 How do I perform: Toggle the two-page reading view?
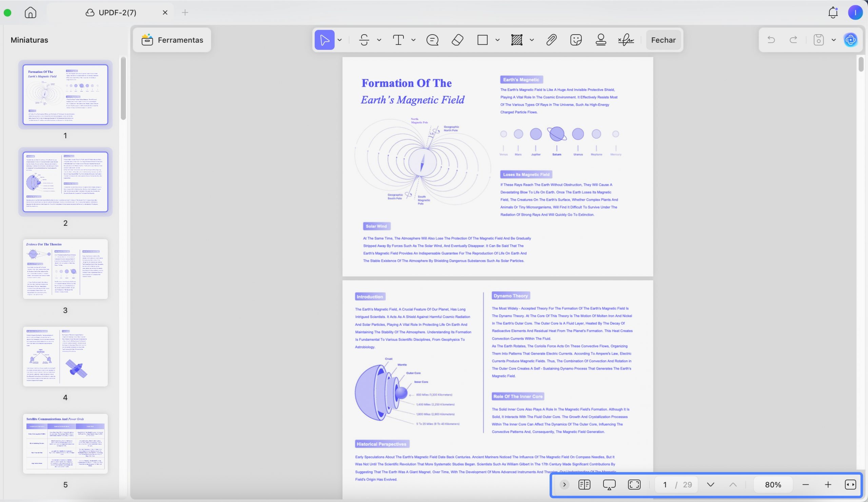point(584,484)
